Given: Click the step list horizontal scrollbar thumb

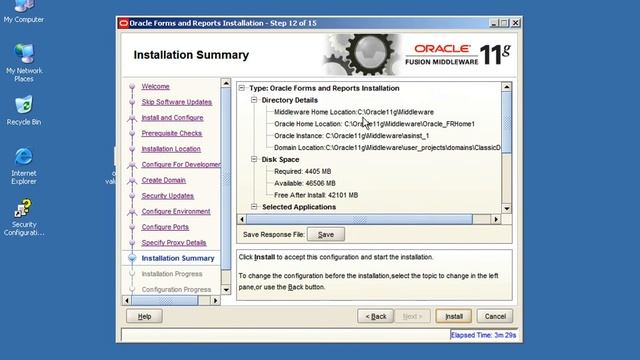Looking at the screenshot, I should tap(165, 301).
